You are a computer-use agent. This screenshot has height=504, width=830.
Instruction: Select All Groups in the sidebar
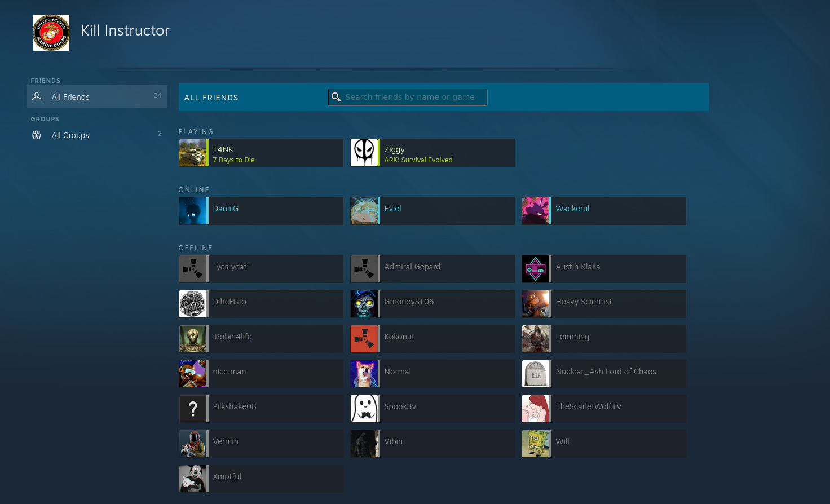(97, 135)
